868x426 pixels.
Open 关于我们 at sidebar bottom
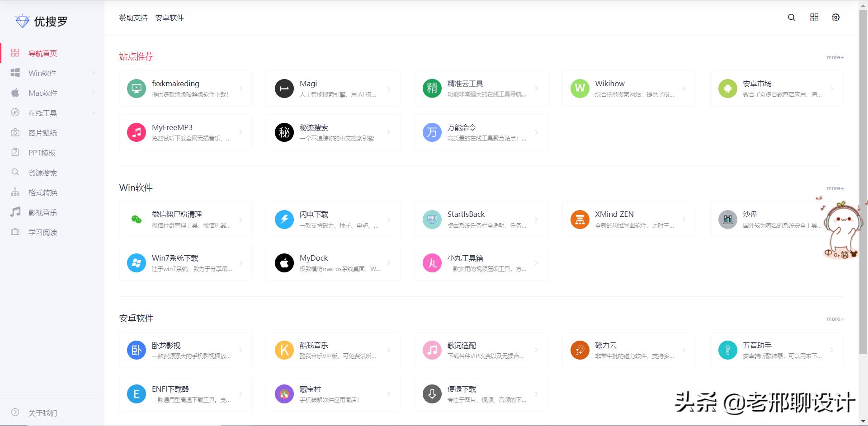point(42,413)
